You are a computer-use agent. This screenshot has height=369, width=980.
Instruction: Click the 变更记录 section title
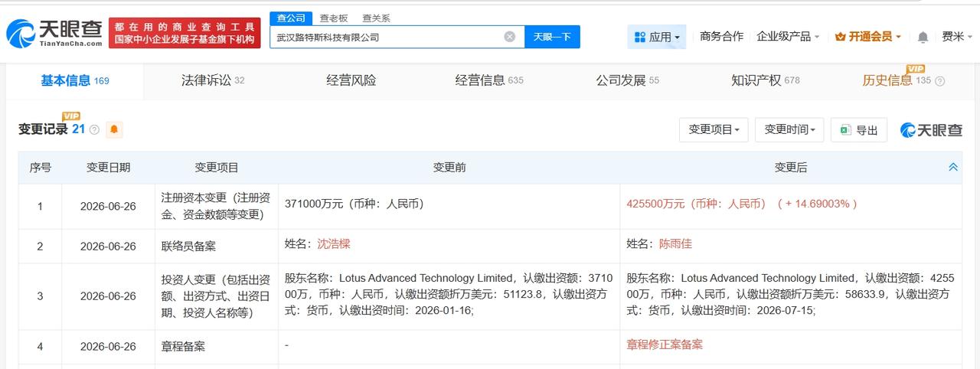[x=44, y=129]
